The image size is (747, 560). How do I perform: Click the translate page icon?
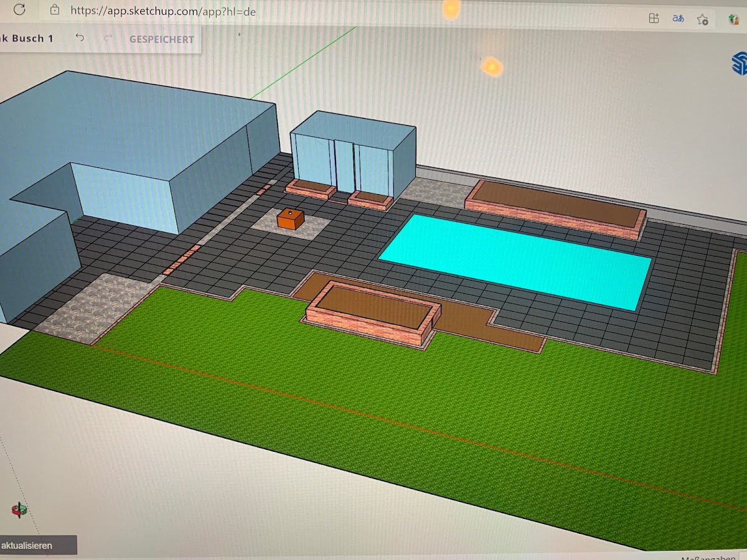coord(678,19)
